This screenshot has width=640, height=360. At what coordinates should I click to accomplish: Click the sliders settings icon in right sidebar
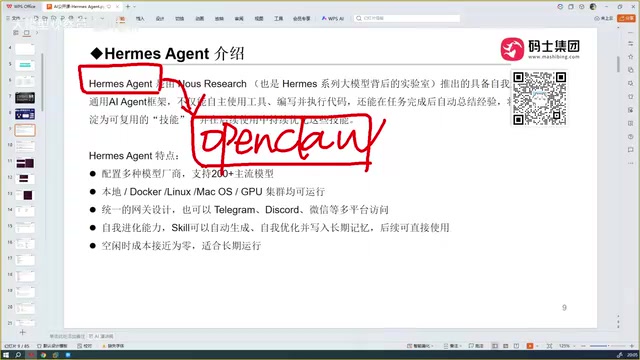point(631,43)
